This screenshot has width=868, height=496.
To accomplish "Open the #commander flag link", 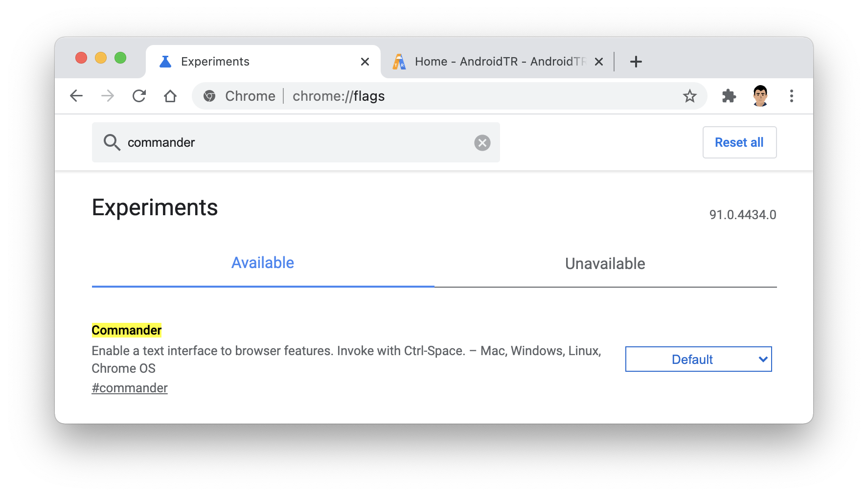I will click(x=129, y=387).
